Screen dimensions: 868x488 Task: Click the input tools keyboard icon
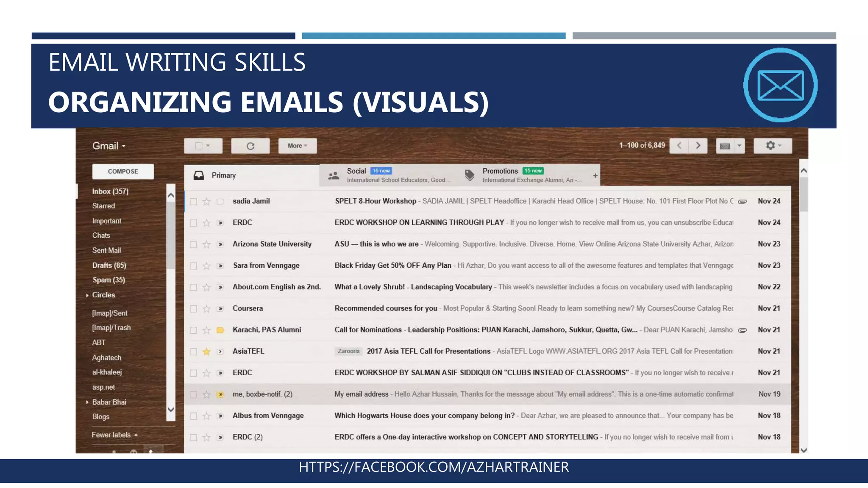(725, 146)
